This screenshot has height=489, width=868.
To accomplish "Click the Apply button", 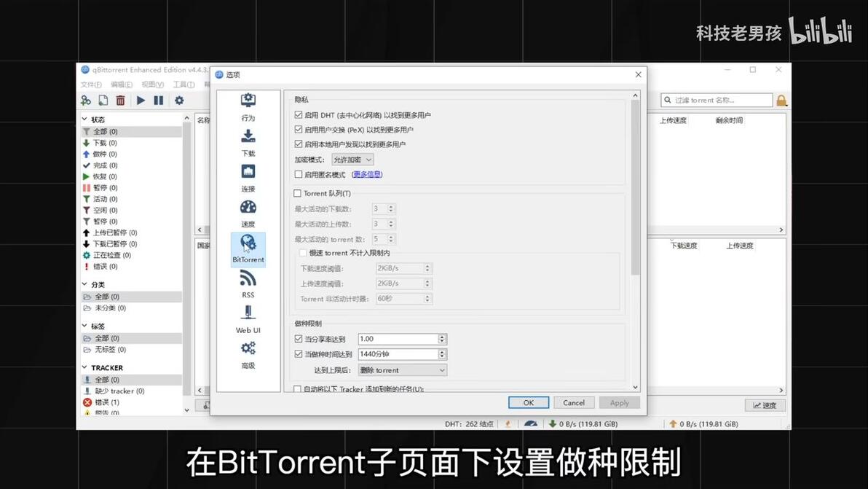I will click(x=620, y=402).
